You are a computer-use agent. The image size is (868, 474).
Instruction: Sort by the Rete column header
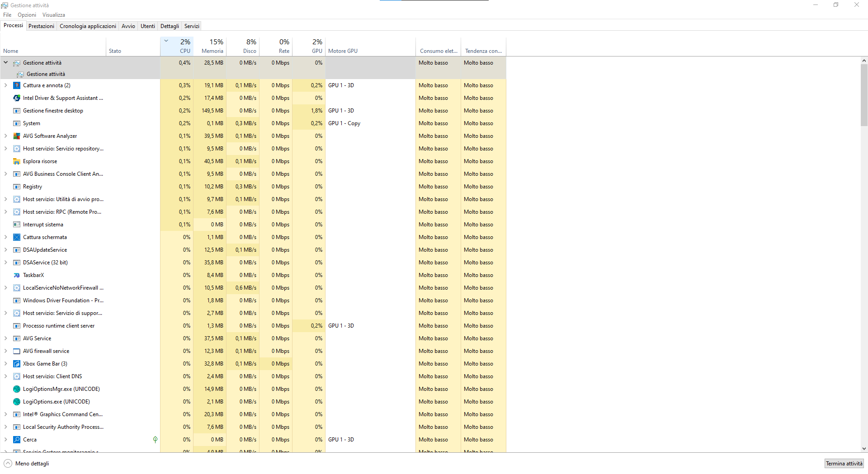coord(276,46)
